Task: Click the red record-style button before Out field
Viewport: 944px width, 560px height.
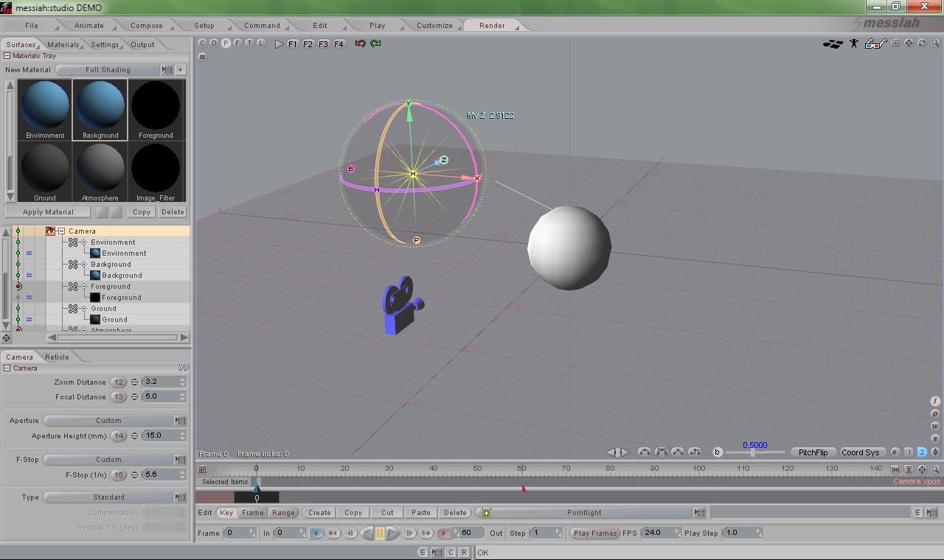Action: point(444,533)
